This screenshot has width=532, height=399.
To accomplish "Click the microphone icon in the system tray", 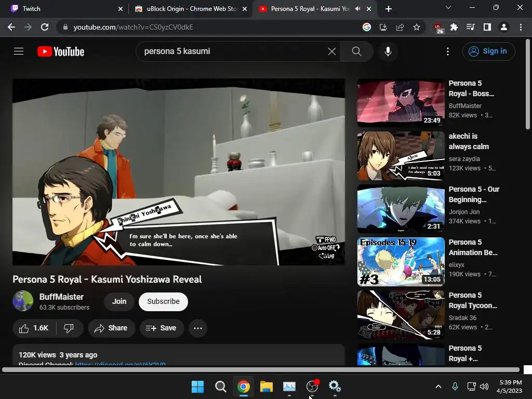I will click(x=455, y=387).
